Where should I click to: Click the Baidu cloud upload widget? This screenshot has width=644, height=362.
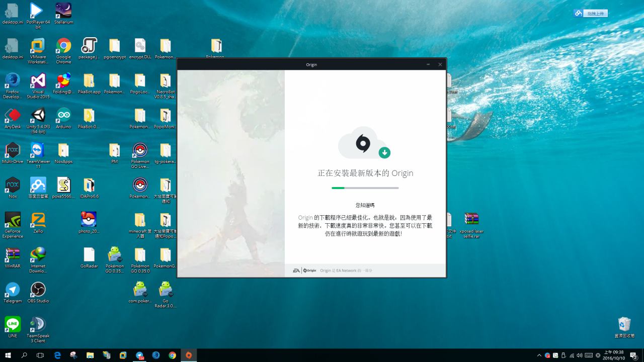point(591,14)
